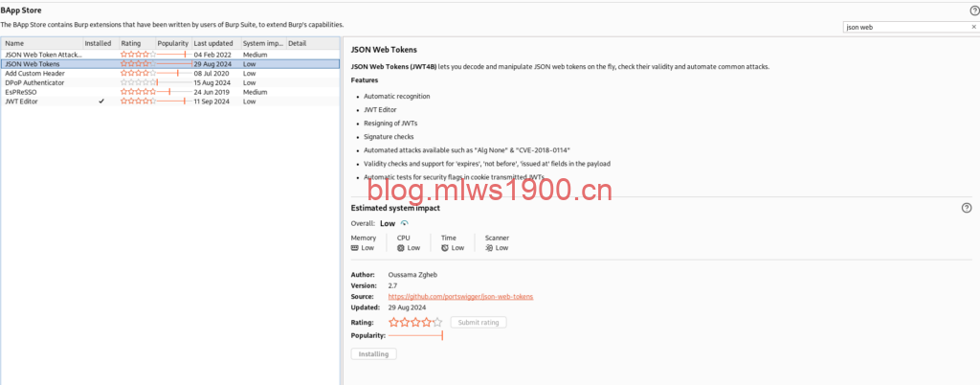
Task: Click the first rating star in details
Action: point(393,323)
